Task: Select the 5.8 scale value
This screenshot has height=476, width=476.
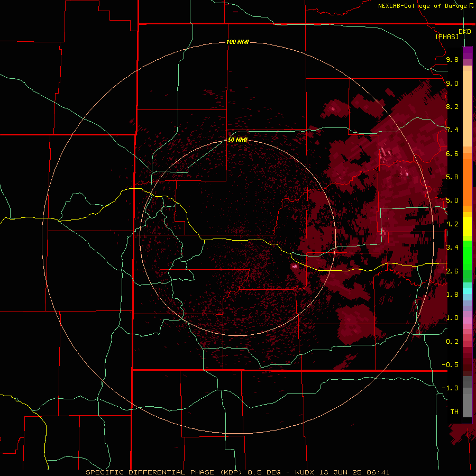Action: [452, 177]
